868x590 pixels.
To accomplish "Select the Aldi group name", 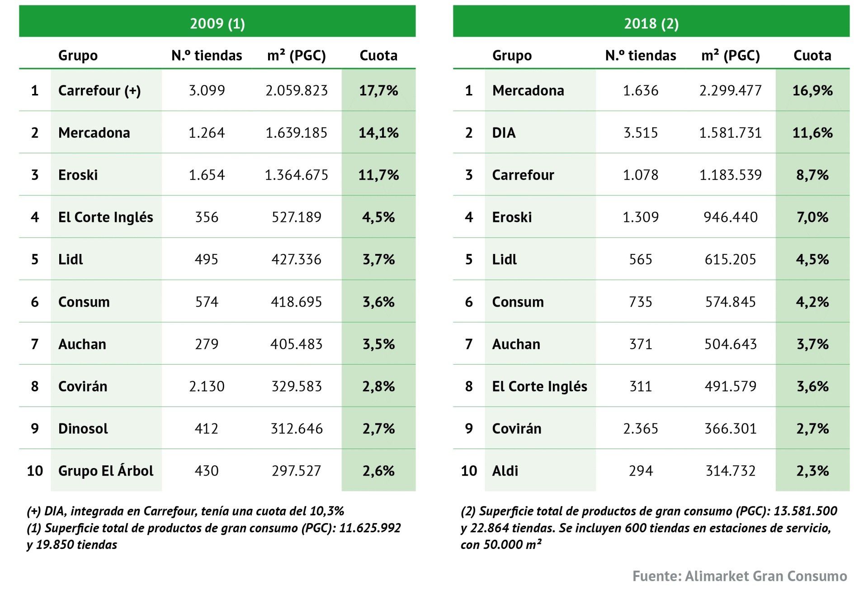I will [x=505, y=471].
